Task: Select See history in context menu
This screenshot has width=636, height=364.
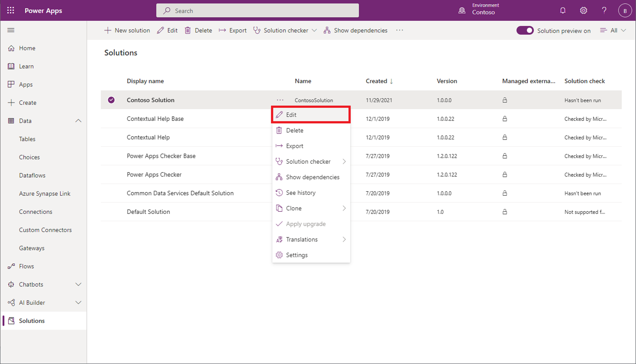Action: click(300, 193)
